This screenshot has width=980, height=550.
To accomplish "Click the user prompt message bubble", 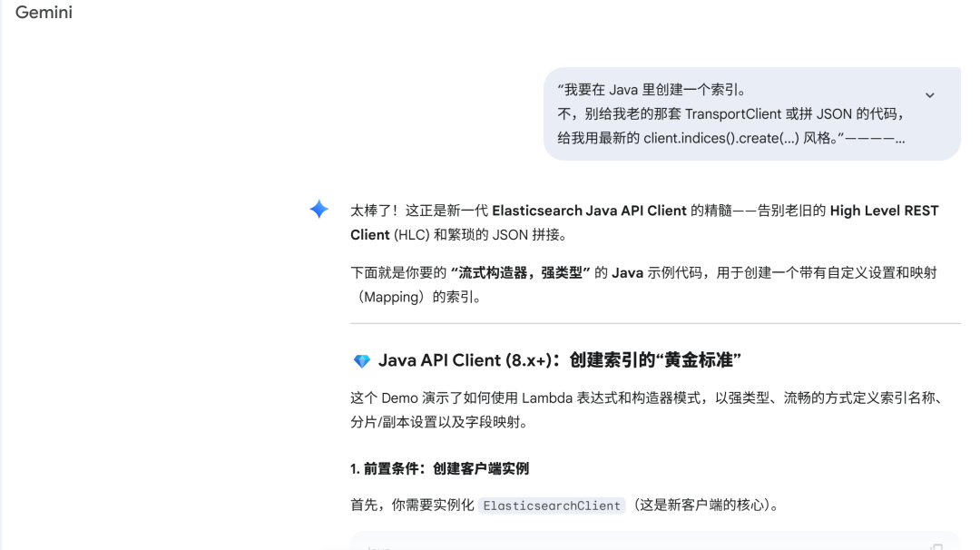I will click(x=752, y=113).
